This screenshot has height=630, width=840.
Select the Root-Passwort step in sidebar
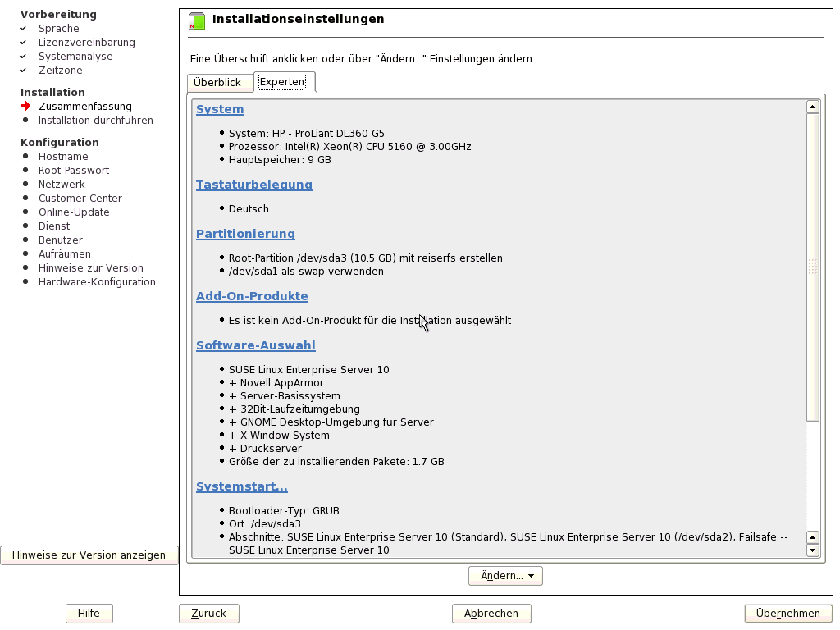pos(74,171)
